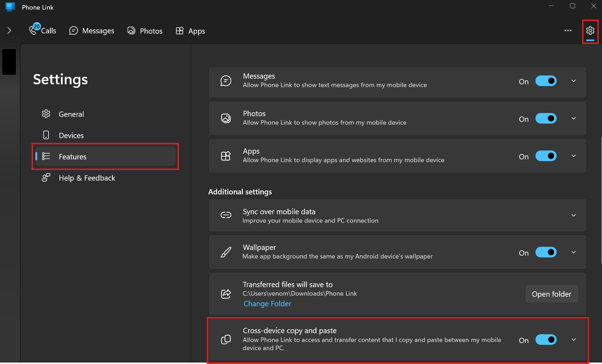Click the Wallpaper paintbrush icon
This screenshot has width=602, height=364.
click(226, 252)
